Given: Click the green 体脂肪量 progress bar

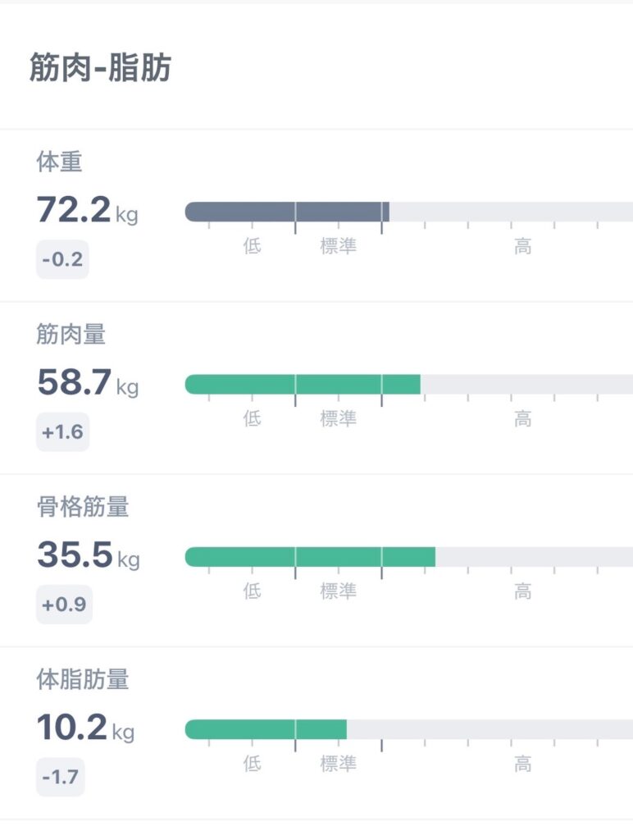Looking at the screenshot, I should tap(266, 729).
